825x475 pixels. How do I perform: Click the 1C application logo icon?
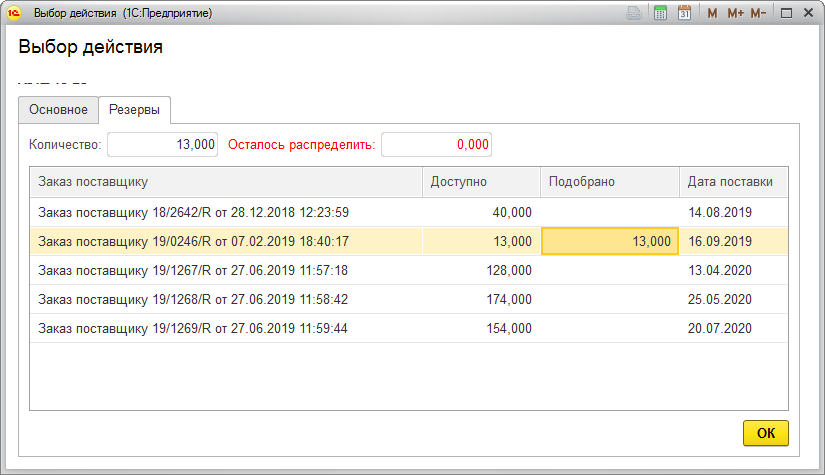(15, 13)
